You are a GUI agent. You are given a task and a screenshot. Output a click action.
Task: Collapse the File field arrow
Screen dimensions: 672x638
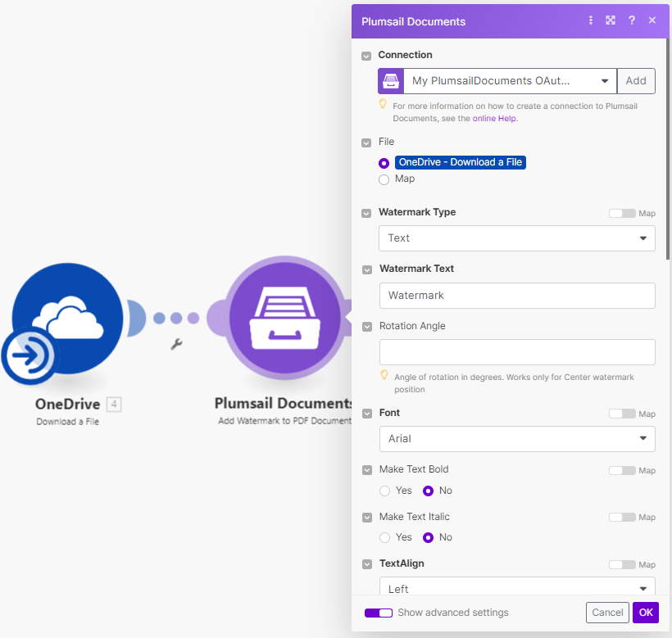(x=366, y=143)
